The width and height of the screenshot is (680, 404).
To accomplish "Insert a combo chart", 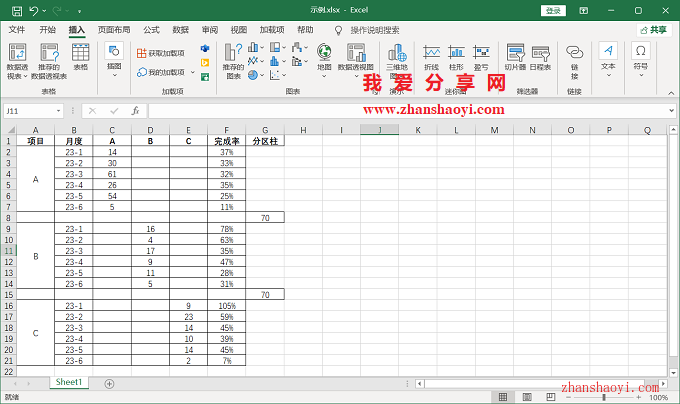I will click(297, 61).
